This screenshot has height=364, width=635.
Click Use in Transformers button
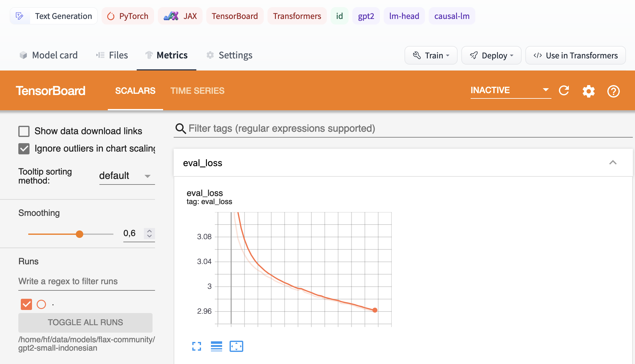tap(575, 55)
